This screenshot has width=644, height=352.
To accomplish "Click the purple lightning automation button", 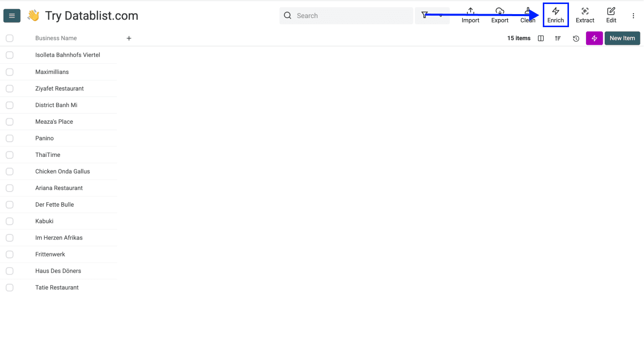I will (x=594, y=38).
